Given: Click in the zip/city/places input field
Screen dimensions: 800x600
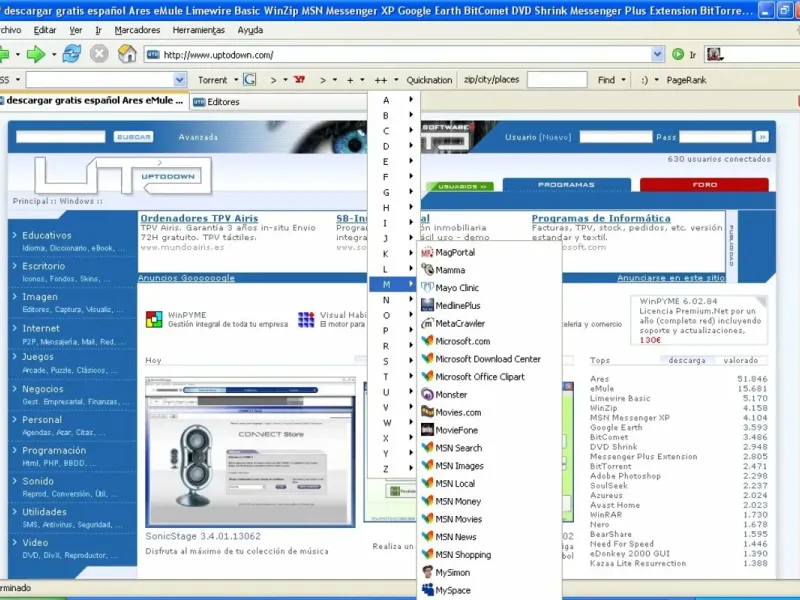Looking at the screenshot, I should pyautogui.click(x=557, y=80).
